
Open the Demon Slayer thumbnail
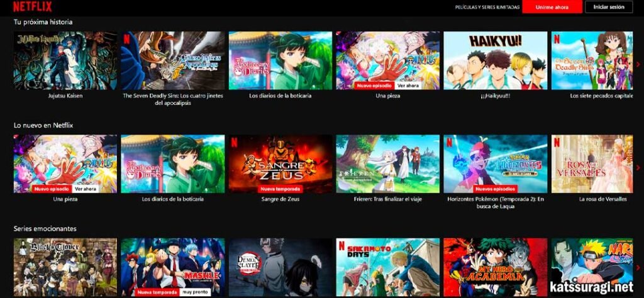[x=280, y=267]
